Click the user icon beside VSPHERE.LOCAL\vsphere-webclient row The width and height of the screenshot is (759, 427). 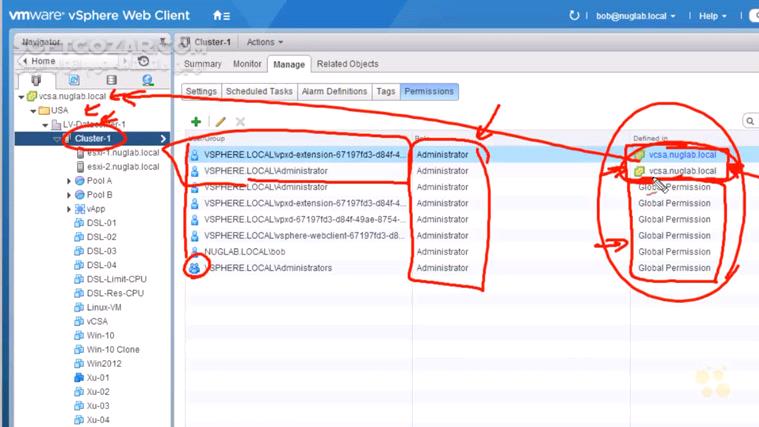(195, 236)
